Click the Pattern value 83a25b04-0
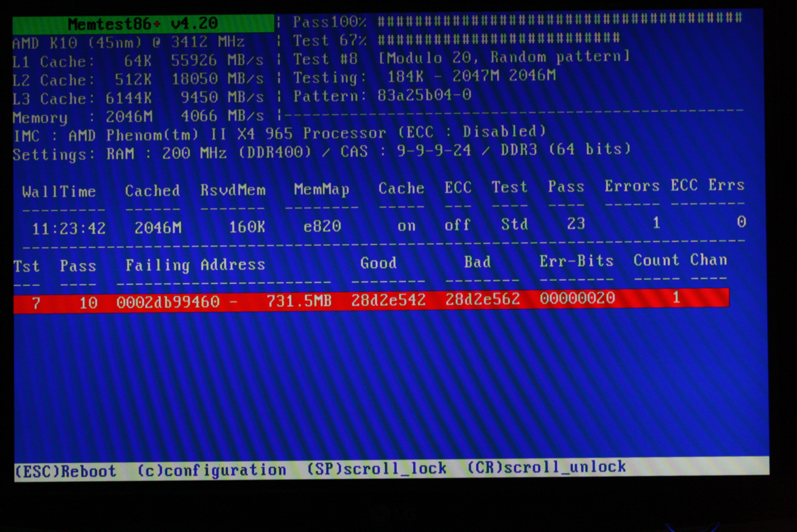 (424, 95)
